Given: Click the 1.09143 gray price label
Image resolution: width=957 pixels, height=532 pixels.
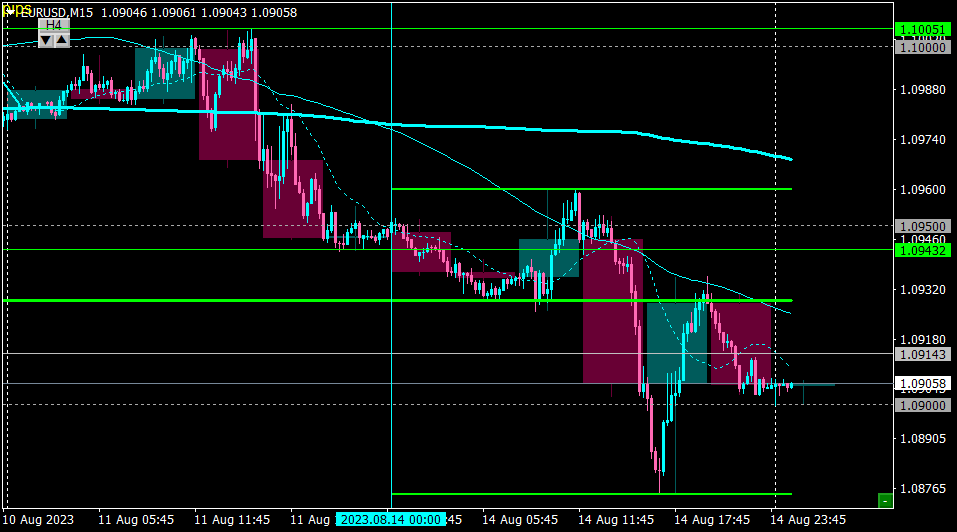Looking at the screenshot, I should [x=923, y=354].
